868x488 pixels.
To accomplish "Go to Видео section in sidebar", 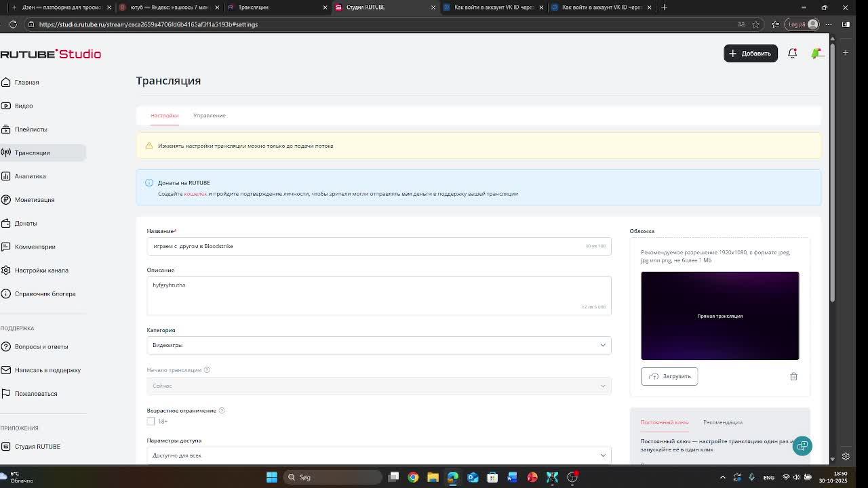I will pos(24,106).
